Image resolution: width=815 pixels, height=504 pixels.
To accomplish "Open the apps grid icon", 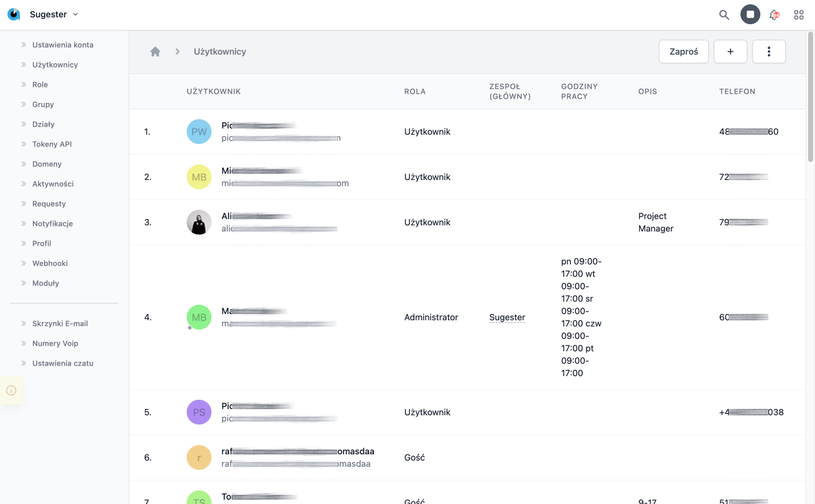I will pyautogui.click(x=799, y=15).
